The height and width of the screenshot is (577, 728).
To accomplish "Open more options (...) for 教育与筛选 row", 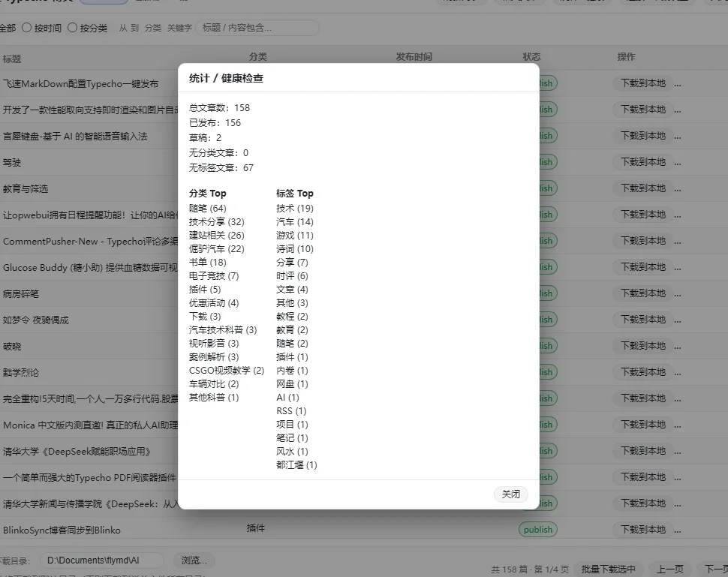I will 678,188.
